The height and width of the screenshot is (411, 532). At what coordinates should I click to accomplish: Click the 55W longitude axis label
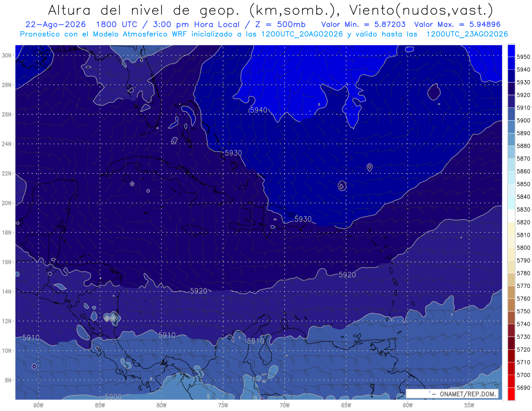[469, 406]
